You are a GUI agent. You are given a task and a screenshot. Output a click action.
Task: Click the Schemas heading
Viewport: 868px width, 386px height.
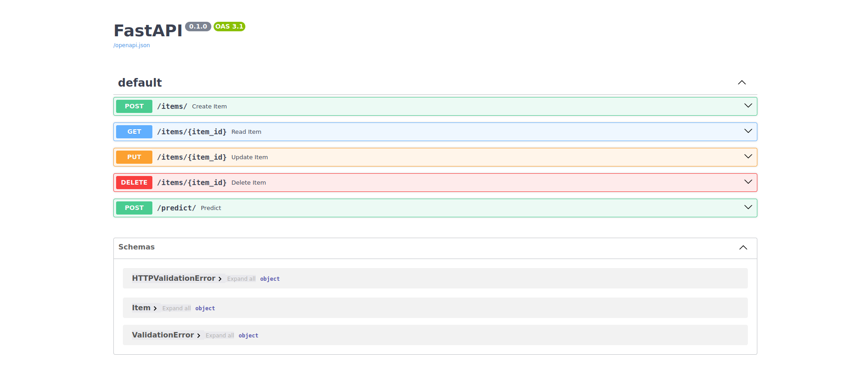tap(137, 247)
